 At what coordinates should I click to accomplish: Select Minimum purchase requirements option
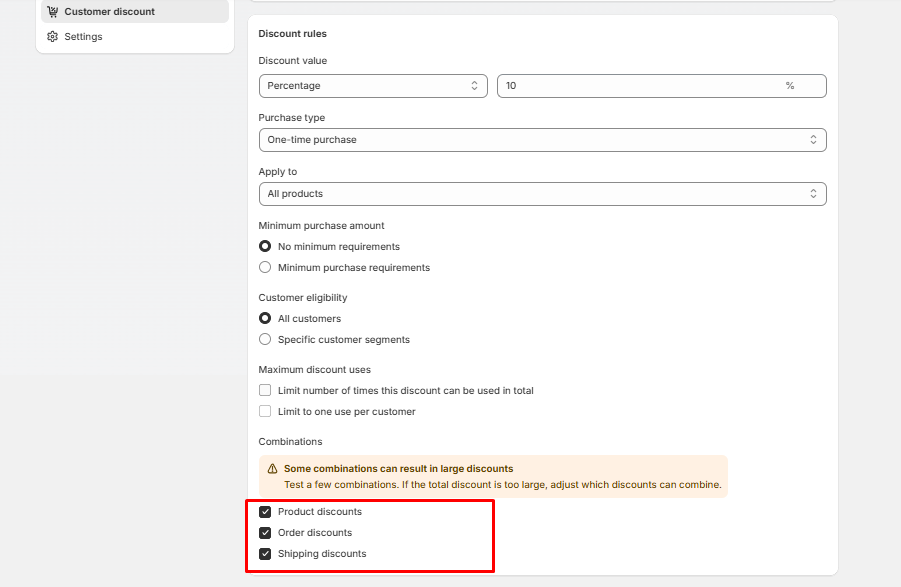(265, 268)
